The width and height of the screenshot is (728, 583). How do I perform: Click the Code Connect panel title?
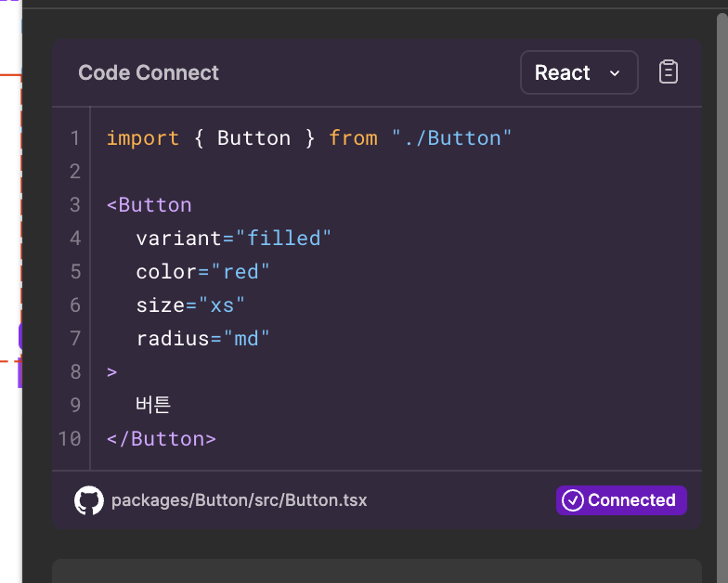pyautogui.click(x=149, y=72)
